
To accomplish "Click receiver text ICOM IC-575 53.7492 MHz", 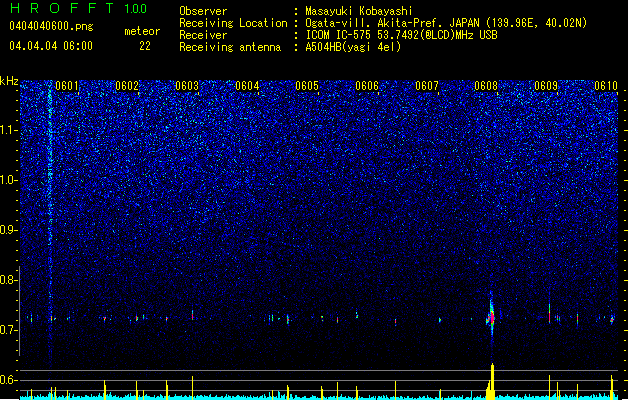I will pyautogui.click(x=401, y=35).
